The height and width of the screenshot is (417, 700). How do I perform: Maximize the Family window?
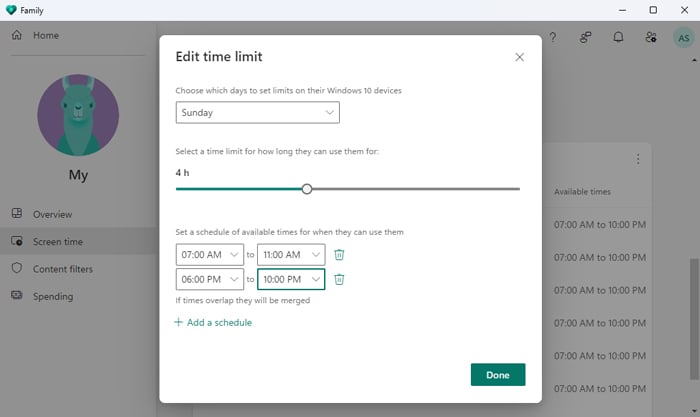coord(653,10)
